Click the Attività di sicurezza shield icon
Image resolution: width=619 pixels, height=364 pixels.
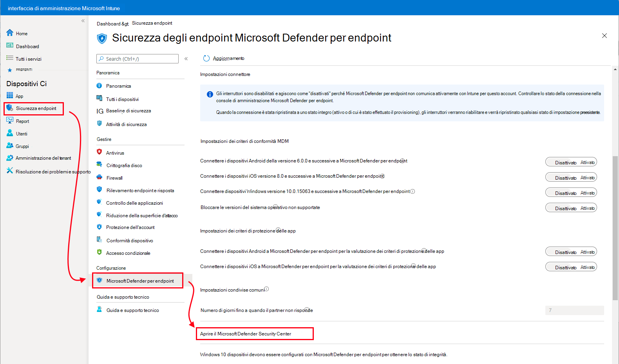(99, 123)
